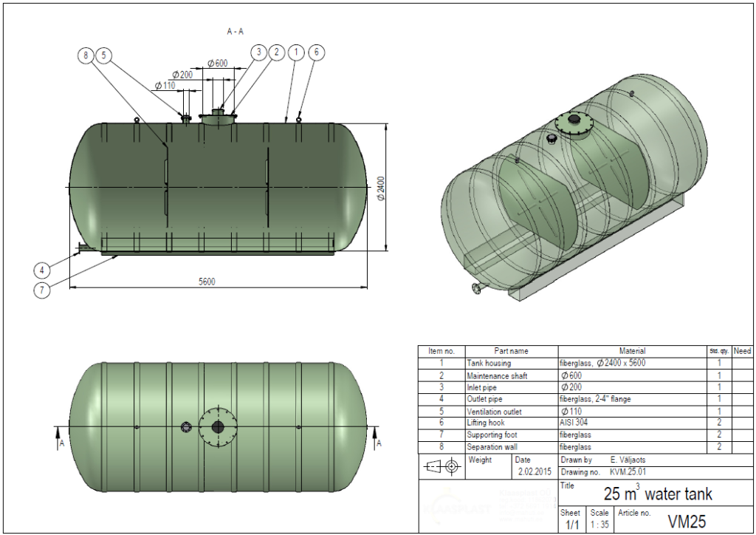Click the '25 m³ water tank' title
756x535 pixels.
pos(658,494)
